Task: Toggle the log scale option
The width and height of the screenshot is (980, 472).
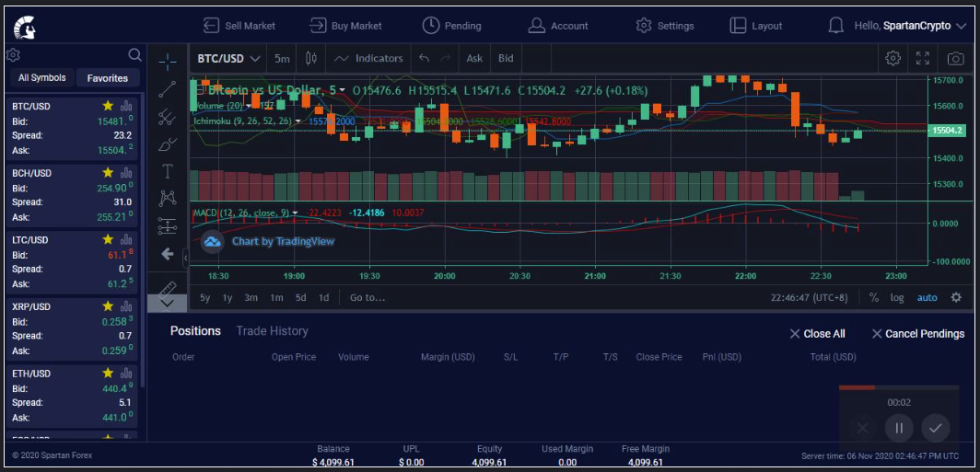Action: pos(897,298)
